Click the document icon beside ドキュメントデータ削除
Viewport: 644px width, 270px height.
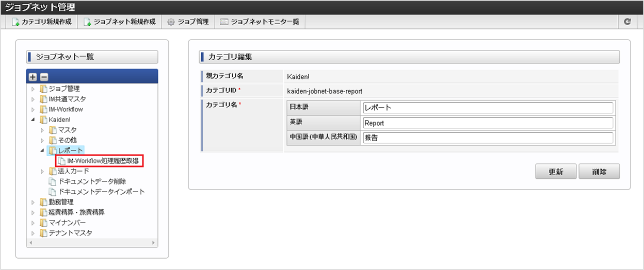53,181
